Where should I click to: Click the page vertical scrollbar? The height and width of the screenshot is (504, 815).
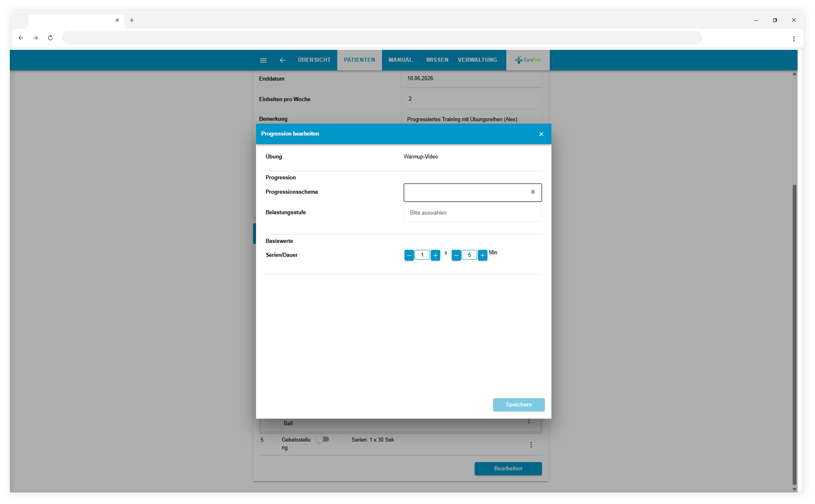point(794,335)
